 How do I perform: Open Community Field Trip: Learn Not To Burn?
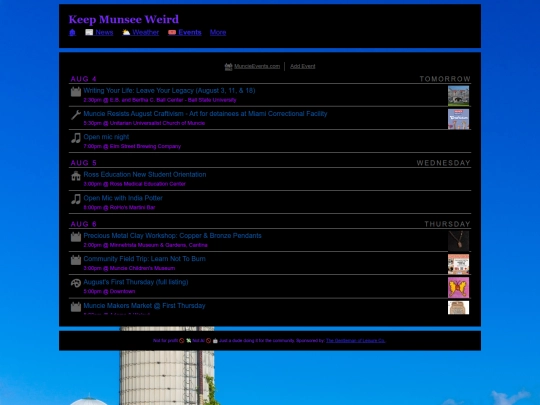click(144, 259)
